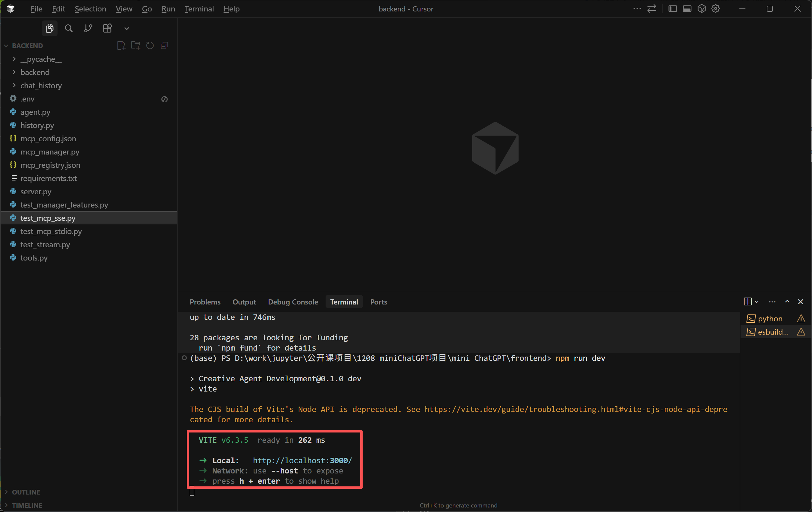
Task: Open the Edit menu
Action: (x=58, y=9)
